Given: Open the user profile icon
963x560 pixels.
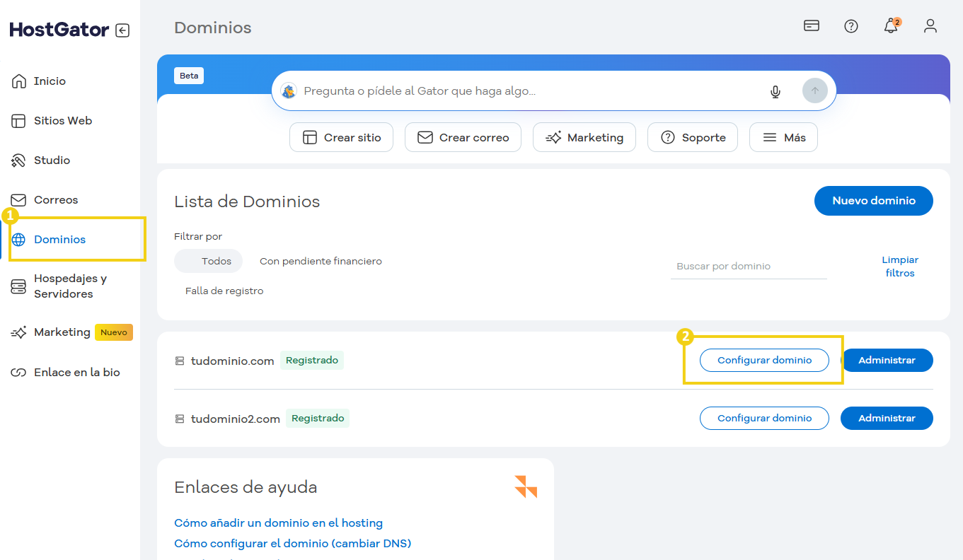Looking at the screenshot, I should coord(930,26).
